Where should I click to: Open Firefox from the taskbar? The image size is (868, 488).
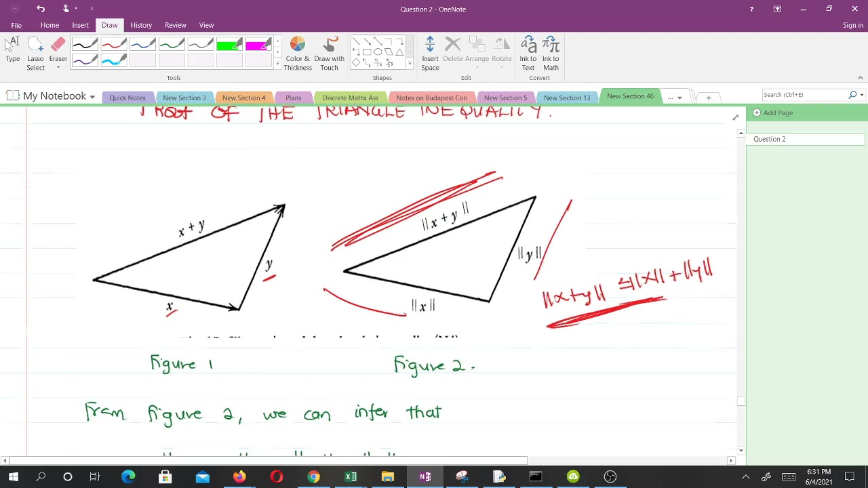[239, 477]
